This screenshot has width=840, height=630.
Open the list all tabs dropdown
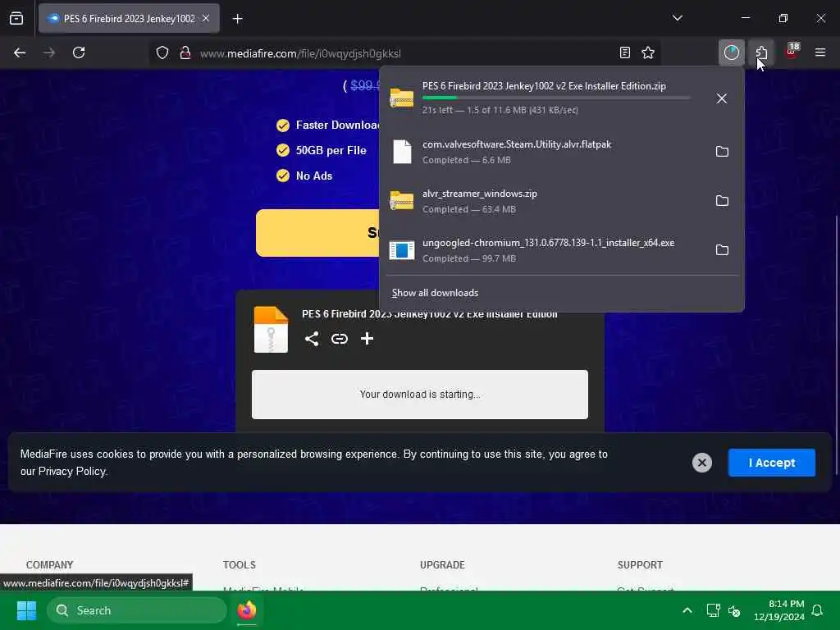[677, 18]
